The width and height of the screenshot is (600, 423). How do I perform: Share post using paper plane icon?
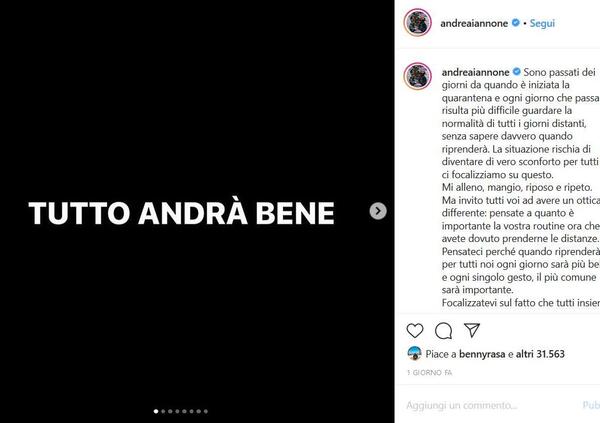(472, 330)
